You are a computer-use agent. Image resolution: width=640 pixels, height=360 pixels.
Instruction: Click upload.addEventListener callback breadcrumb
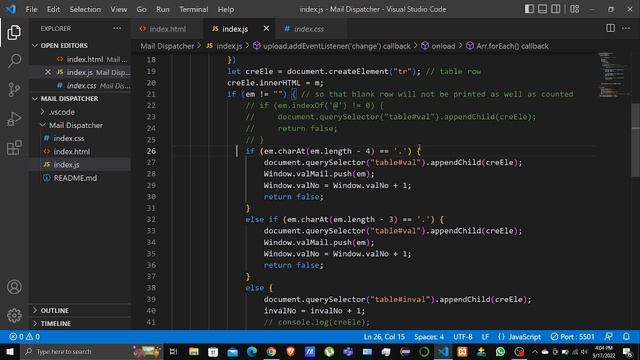pos(332,46)
